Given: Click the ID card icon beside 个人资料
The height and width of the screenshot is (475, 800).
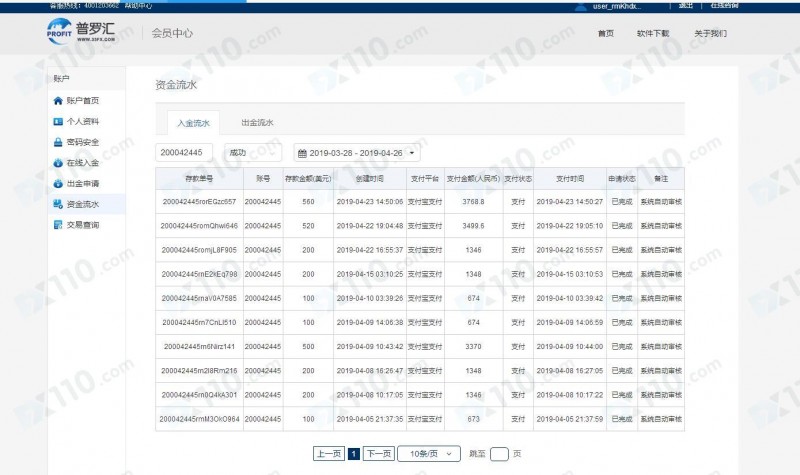Looking at the screenshot, I should click(58, 121).
